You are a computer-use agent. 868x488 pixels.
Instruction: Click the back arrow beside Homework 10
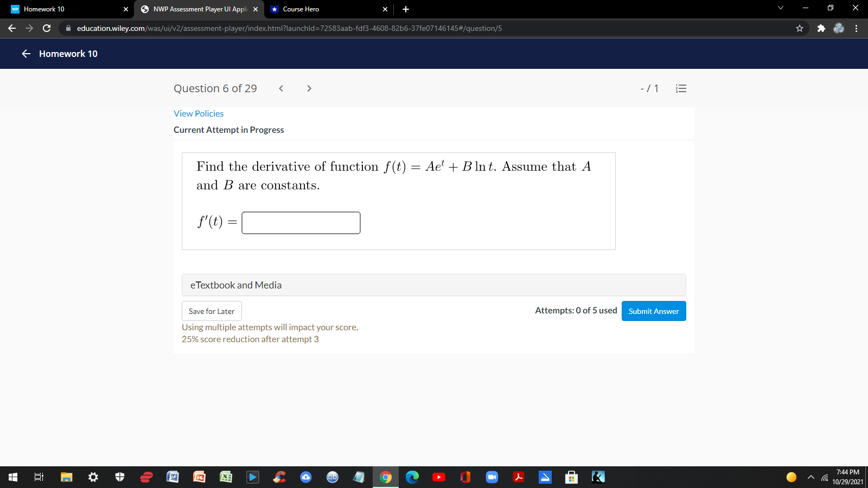[x=25, y=54]
